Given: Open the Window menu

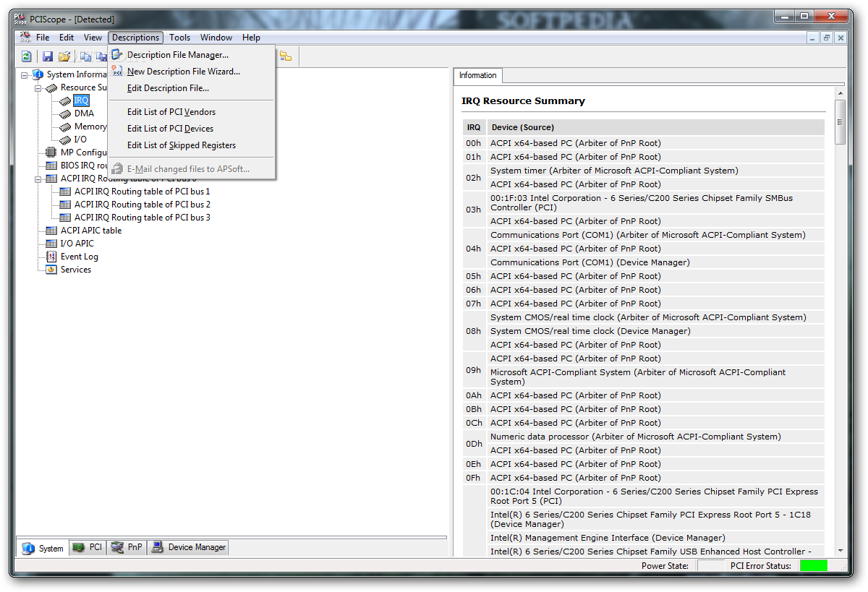Looking at the screenshot, I should click(216, 38).
